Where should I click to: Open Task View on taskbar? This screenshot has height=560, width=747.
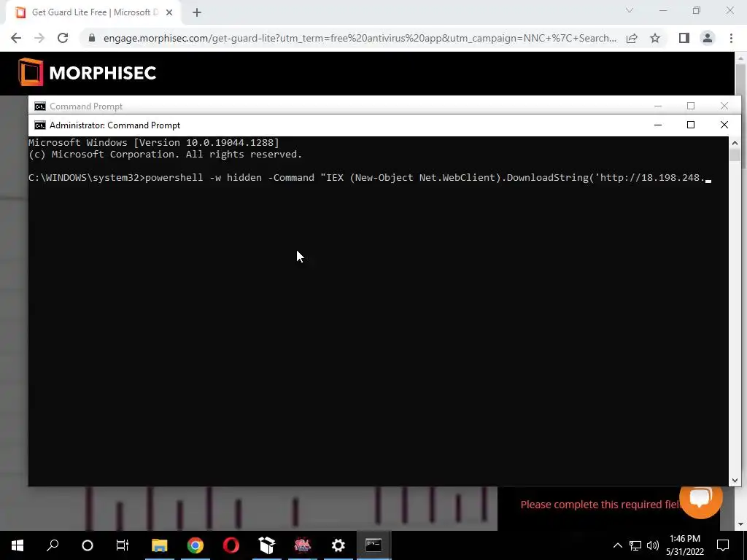click(123, 545)
